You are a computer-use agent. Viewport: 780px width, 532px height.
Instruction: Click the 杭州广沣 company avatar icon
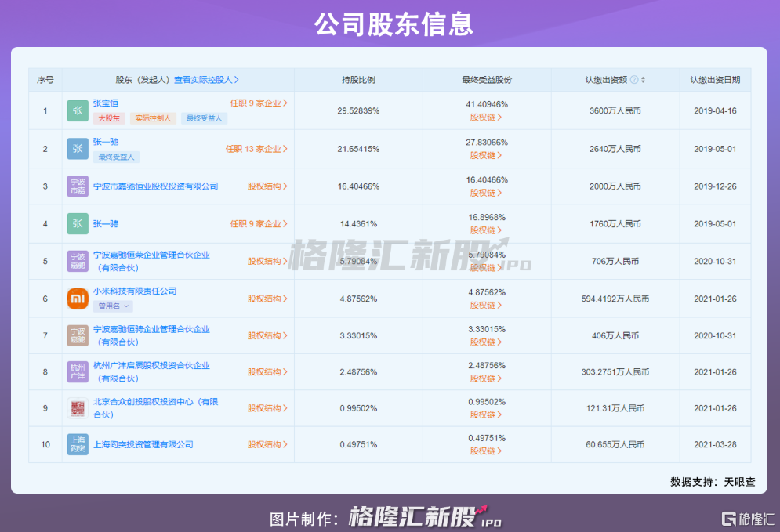78,371
